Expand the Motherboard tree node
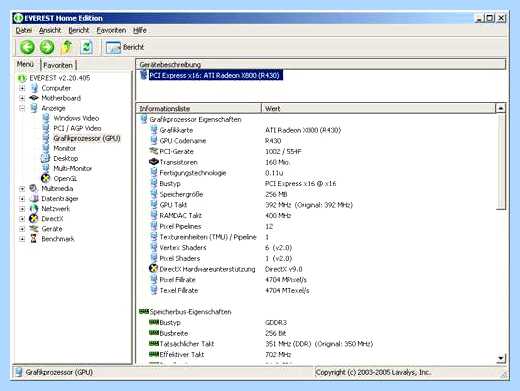Viewport: 520px width, 391px height. [x=22, y=98]
